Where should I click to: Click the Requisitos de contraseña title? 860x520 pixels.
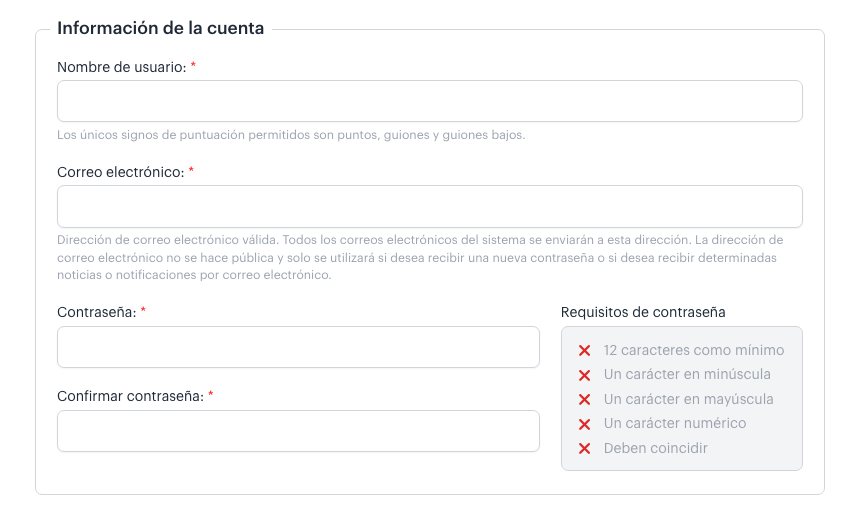(643, 312)
